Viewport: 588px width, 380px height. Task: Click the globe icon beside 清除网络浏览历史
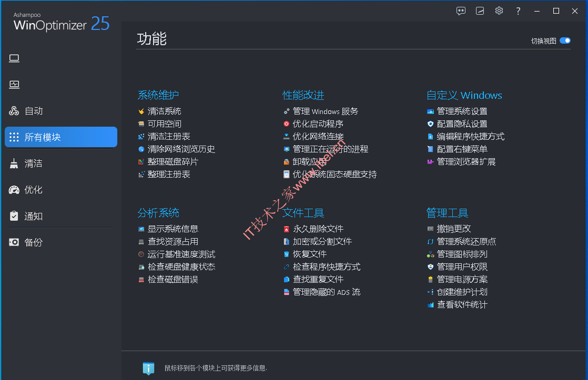point(141,149)
